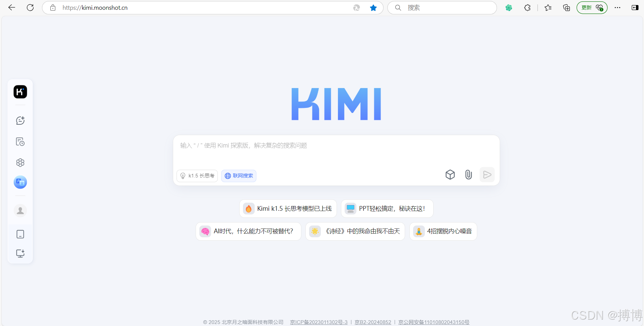Toggle k1.5 长思考 mode
The width and height of the screenshot is (644, 326).
(x=197, y=176)
